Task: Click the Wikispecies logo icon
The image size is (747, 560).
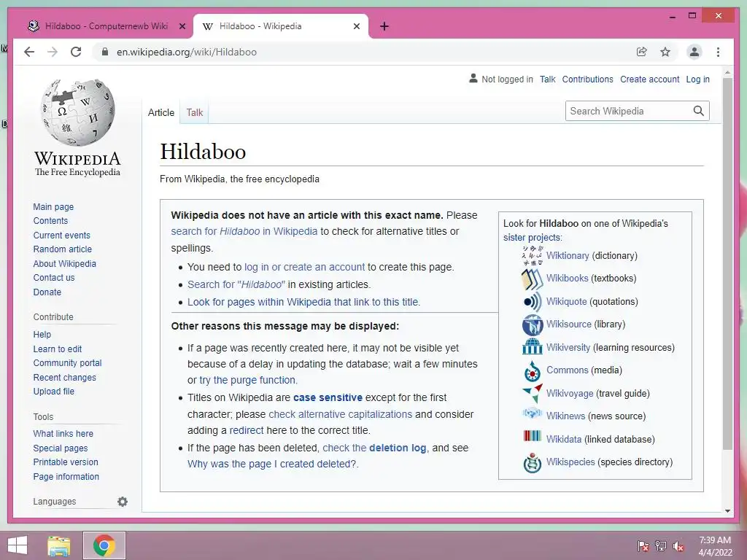Action: click(x=532, y=462)
